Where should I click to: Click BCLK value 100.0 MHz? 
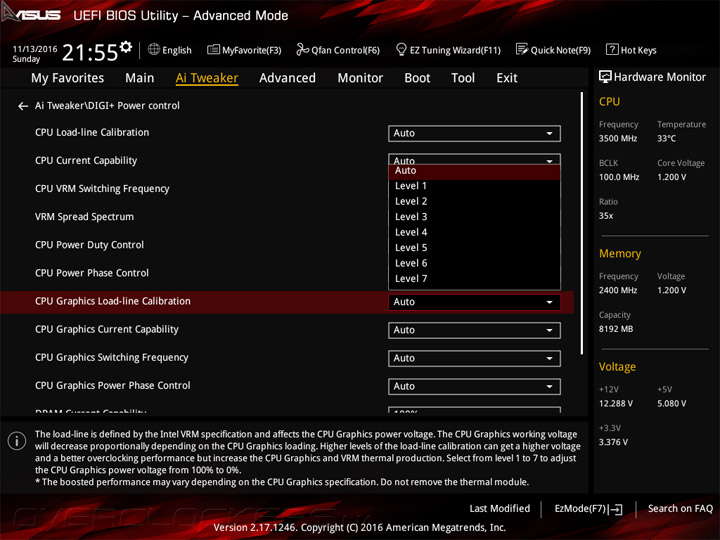click(619, 177)
